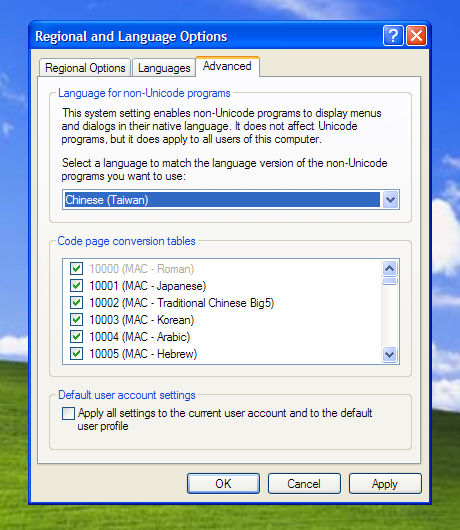
Task: Uncheck 10003 (MAC - Korean) checkbox
Action: pos(76,319)
